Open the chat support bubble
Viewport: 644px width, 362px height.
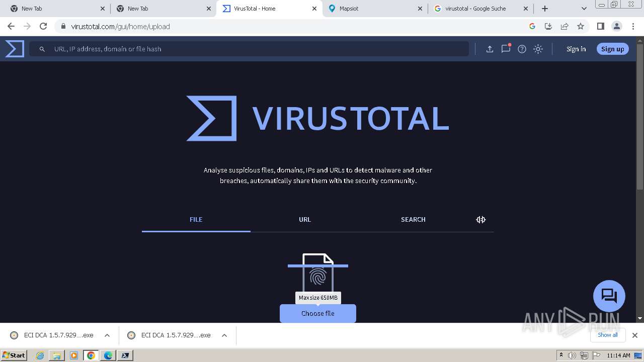pyautogui.click(x=609, y=296)
